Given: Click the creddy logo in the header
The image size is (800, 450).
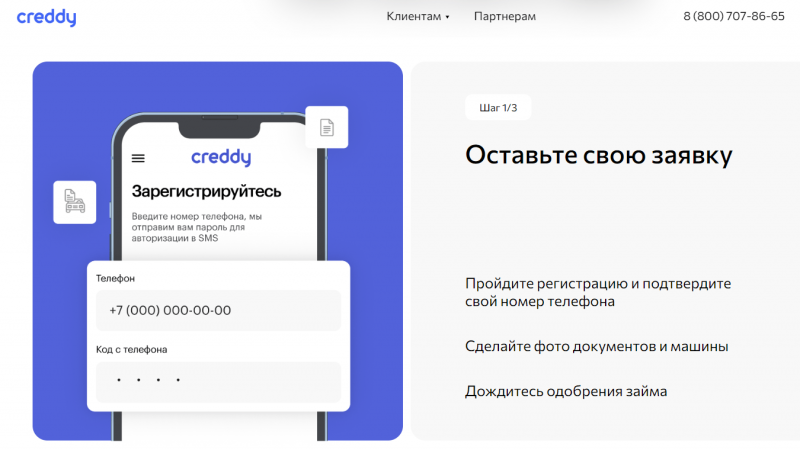Looking at the screenshot, I should (46, 17).
